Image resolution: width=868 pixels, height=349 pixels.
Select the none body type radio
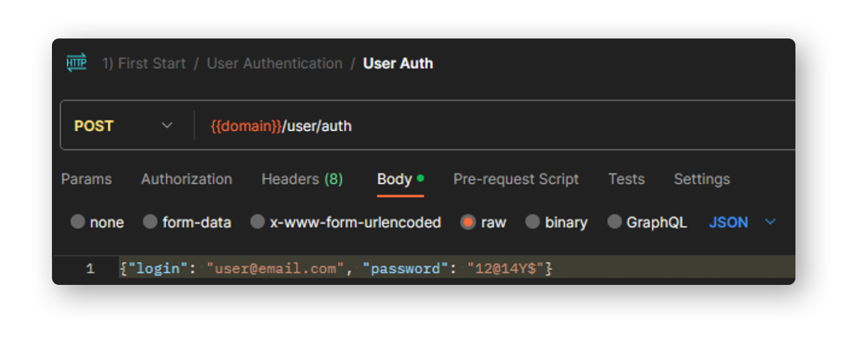(78, 222)
